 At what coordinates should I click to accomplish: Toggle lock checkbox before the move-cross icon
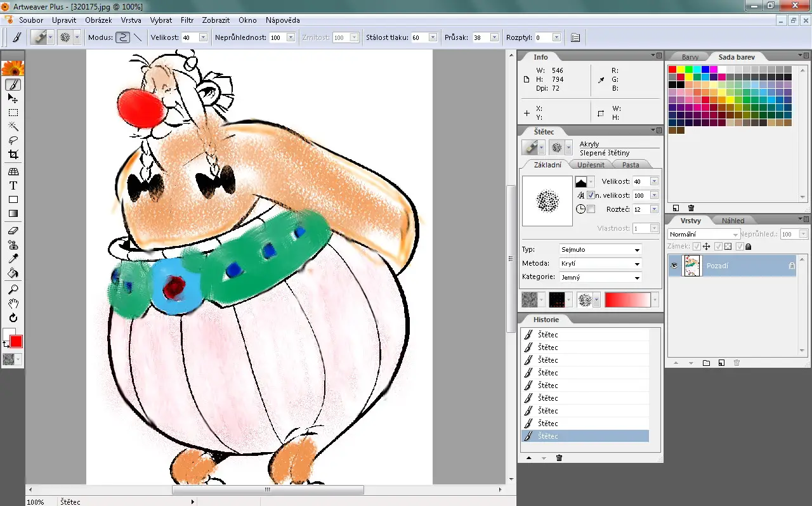coord(697,246)
